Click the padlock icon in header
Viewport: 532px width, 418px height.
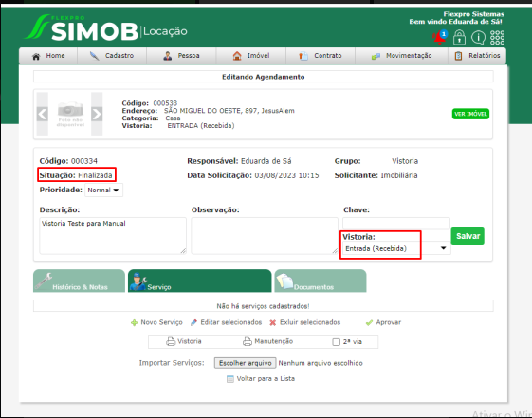click(459, 37)
